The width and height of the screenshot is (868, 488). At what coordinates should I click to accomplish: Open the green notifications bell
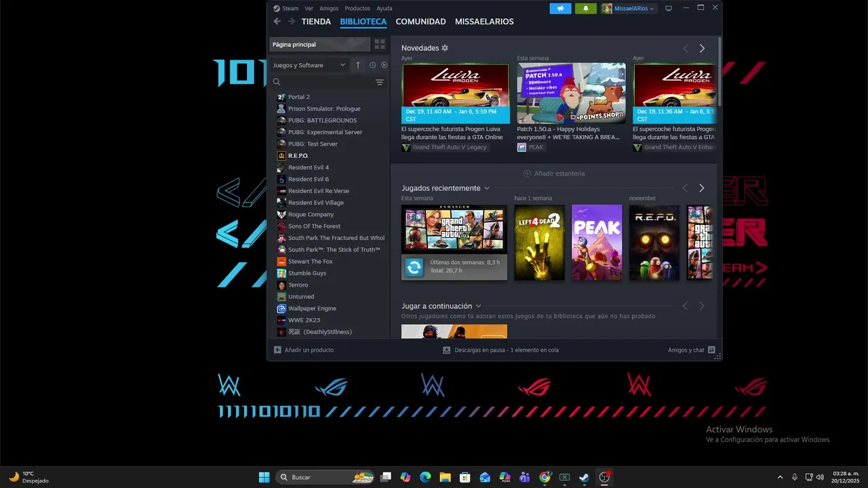tap(586, 8)
